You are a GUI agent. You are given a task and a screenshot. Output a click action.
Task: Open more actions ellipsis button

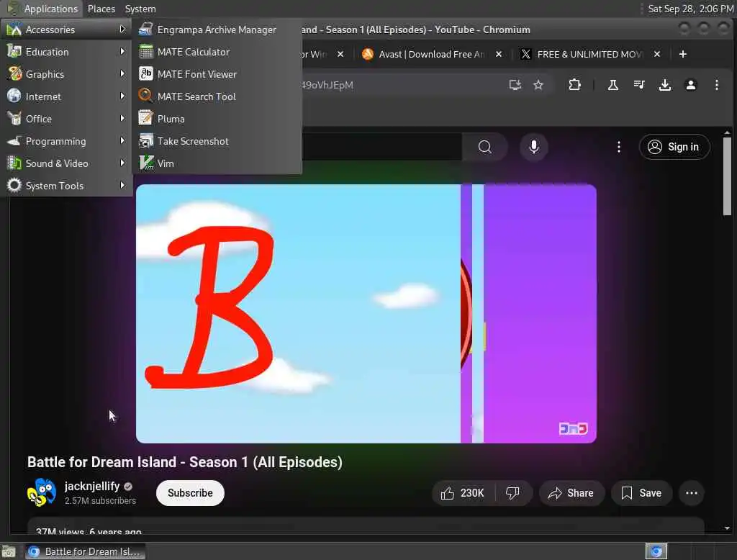tap(692, 493)
